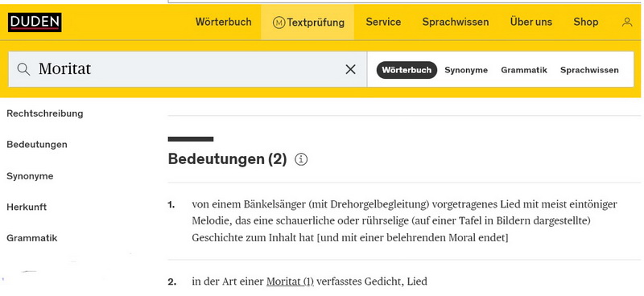This screenshot has height=296, width=644.
Task: Go to Sprachwissen in the top navigation
Action: 456,23
